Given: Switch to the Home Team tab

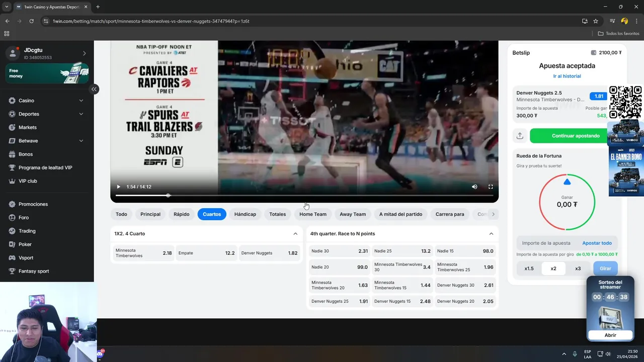Looking at the screenshot, I should pos(313,214).
